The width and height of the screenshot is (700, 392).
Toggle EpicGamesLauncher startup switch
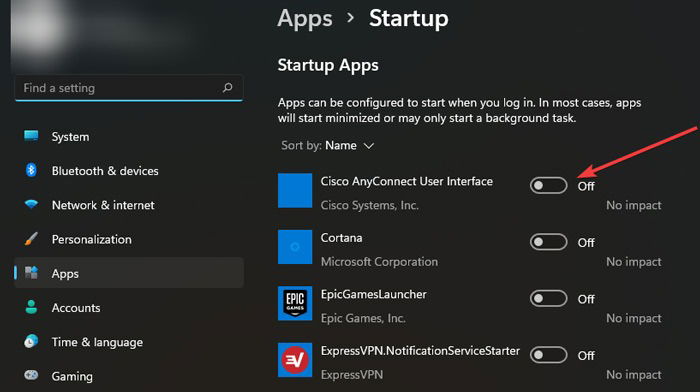click(x=548, y=298)
